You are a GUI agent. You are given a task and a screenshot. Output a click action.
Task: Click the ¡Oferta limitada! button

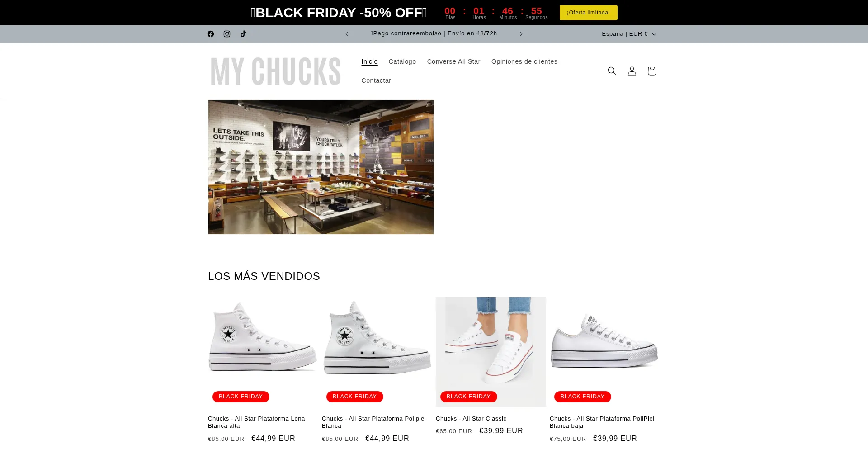coord(589,13)
